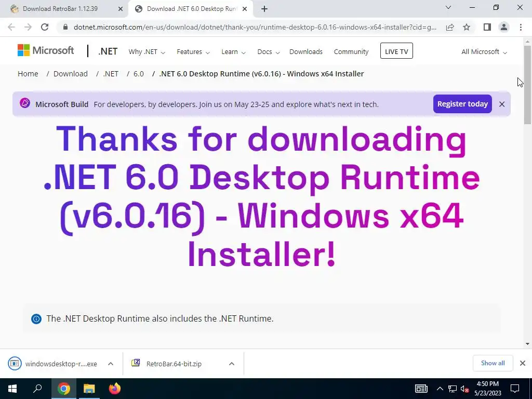This screenshot has width=532, height=399.
Task: Open Chrome's three-dot menu
Action: click(521, 27)
